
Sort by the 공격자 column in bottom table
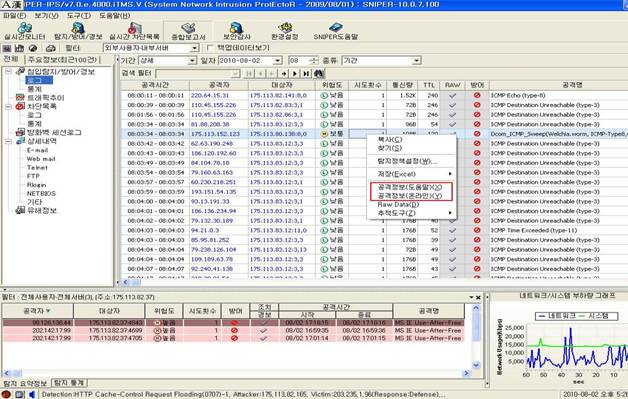coord(37,311)
